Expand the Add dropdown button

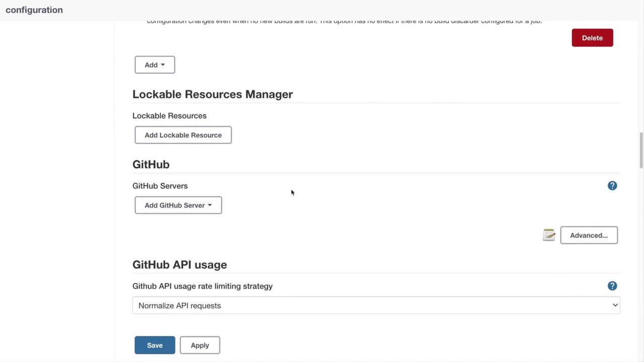point(154,65)
